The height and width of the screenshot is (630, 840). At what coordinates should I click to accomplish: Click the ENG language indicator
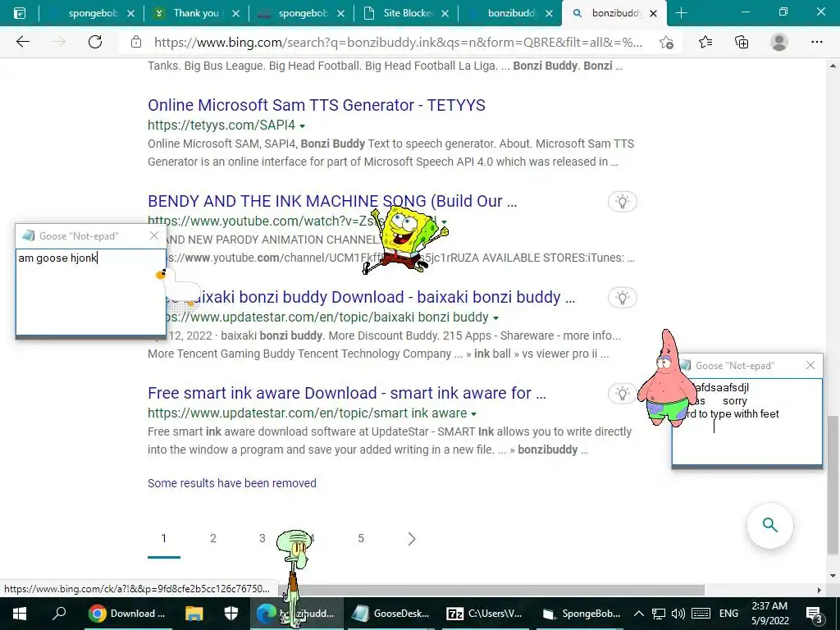pos(728,614)
